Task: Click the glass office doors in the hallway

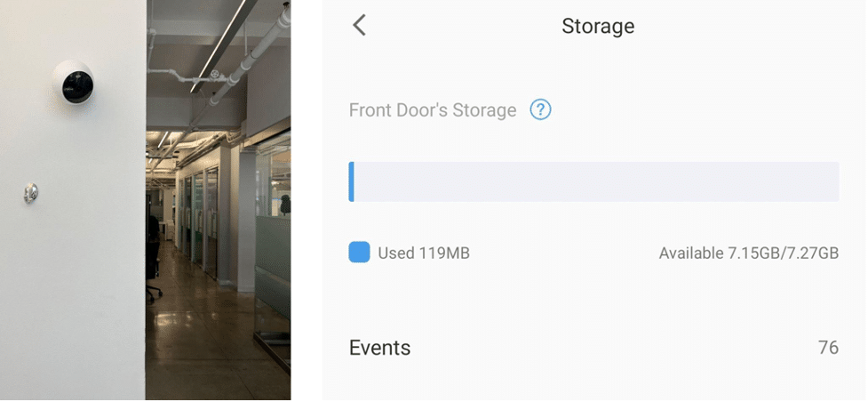Action: coord(197,222)
